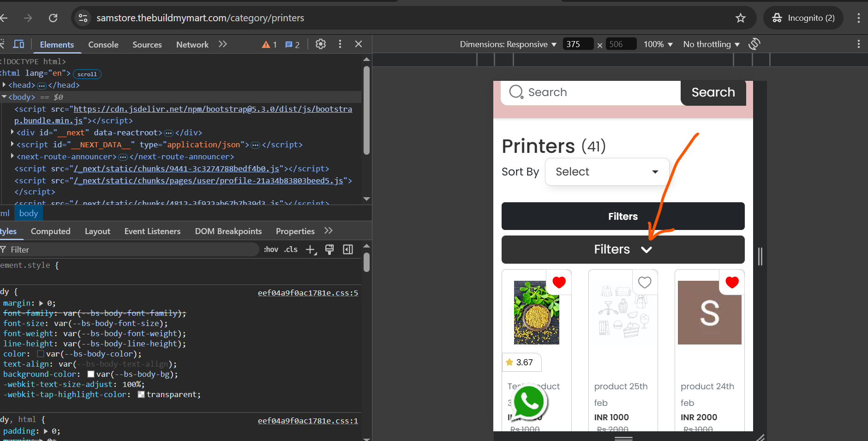Open the Properties tab

pyautogui.click(x=295, y=231)
